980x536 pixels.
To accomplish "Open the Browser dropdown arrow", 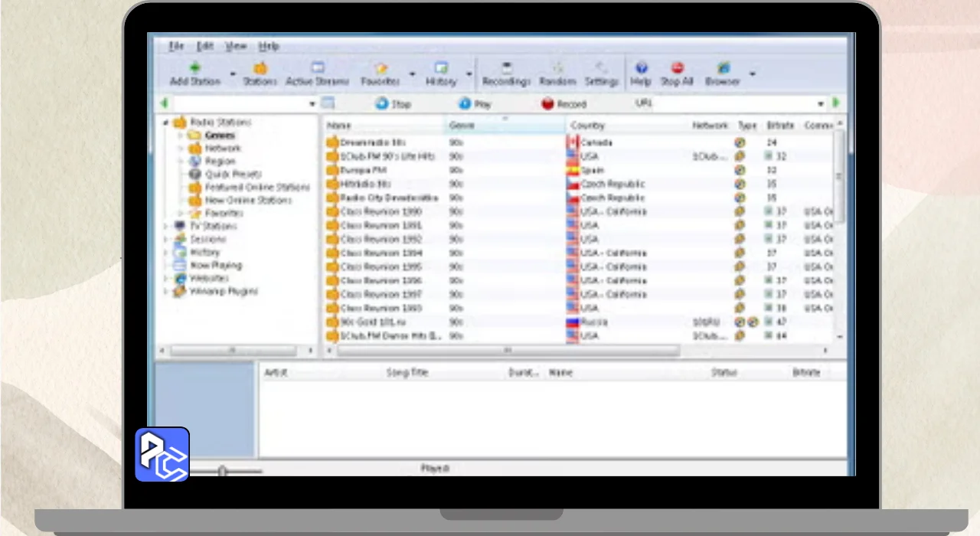I will 752,74.
